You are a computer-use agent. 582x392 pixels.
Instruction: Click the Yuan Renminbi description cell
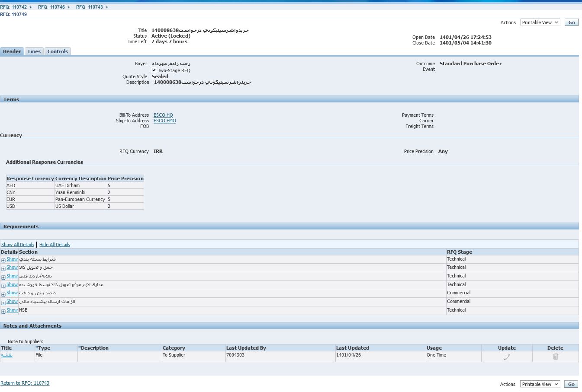click(80, 192)
